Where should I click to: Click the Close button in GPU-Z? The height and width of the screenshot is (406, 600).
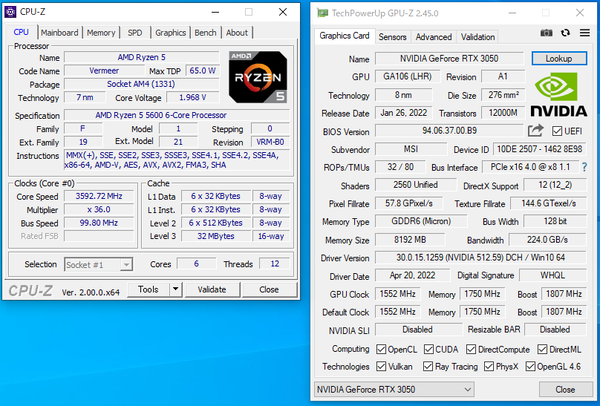tap(565, 390)
